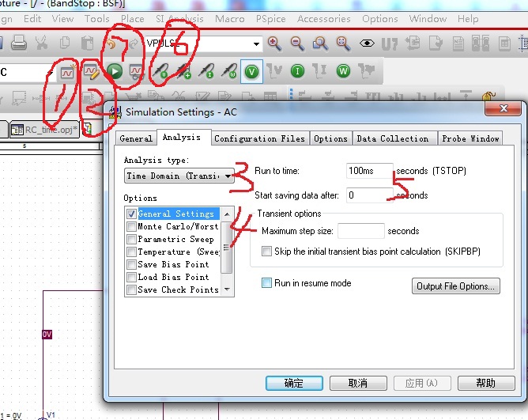Enable Monte Carlo/Worst Case option
The image size is (528, 420).
point(131,226)
